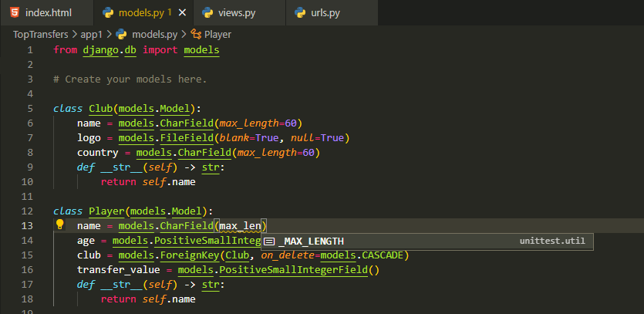Click the Python file icon in breadcrumb
The width and height of the screenshot is (644, 314).
point(121,35)
